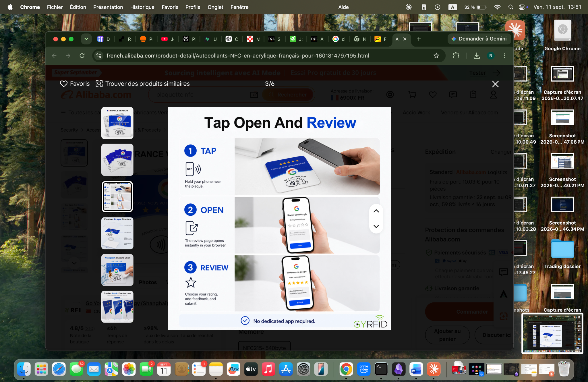Open the Chrome extensions puzzle icon
The width and height of the screenshot is (588, 382).
coord(456,56)
